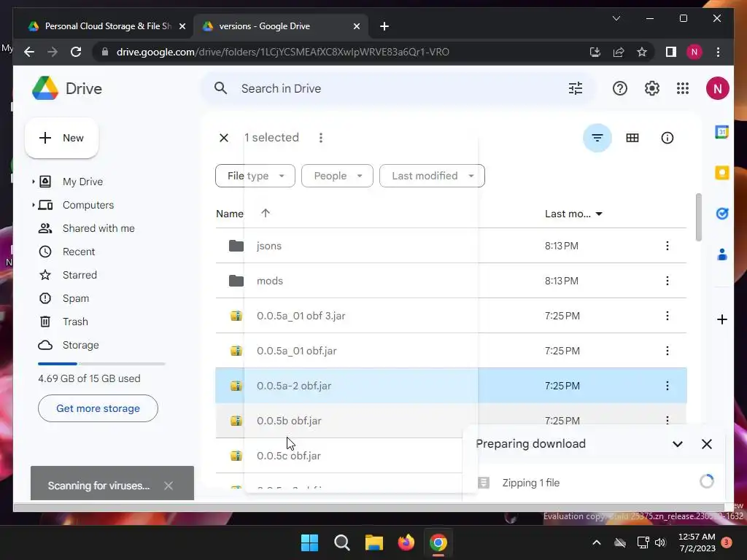This screenshot has height=560, width=747.
Task: Open the File type filter dropdown
Action: tap(255, 176)
